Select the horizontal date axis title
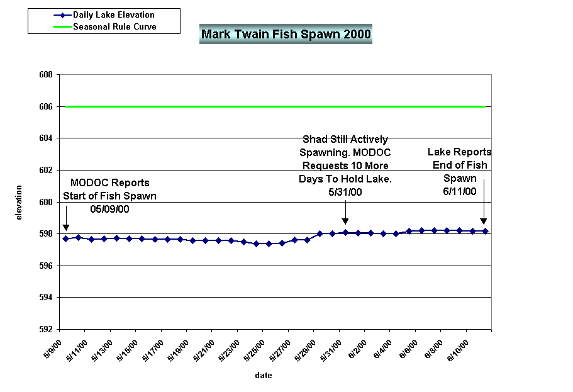Screen dimensions: 573x392 coord(264,375)
